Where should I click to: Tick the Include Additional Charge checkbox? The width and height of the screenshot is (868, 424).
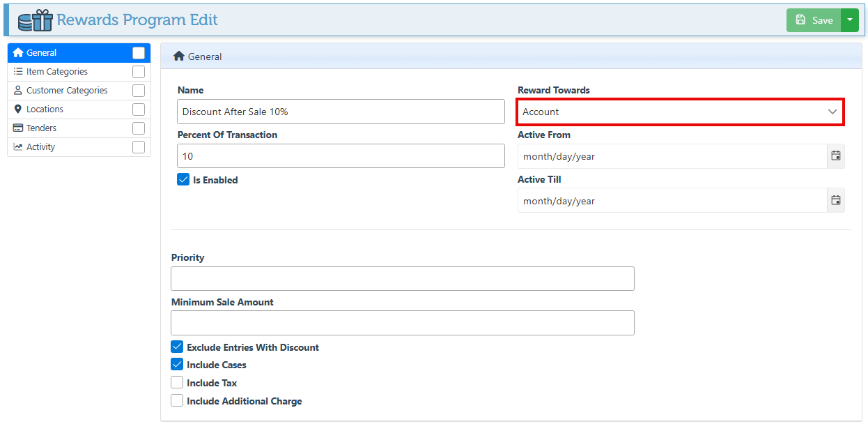[x=177, y=401]
